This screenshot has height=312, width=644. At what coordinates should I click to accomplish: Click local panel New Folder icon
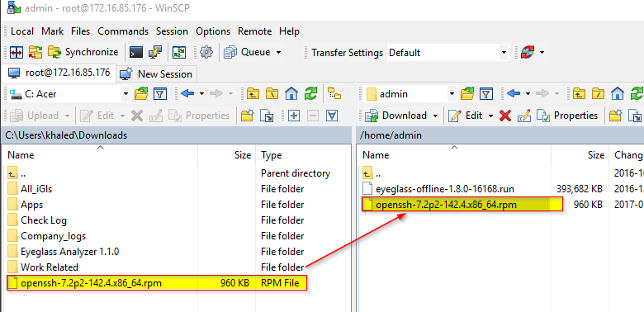[247, 116]
